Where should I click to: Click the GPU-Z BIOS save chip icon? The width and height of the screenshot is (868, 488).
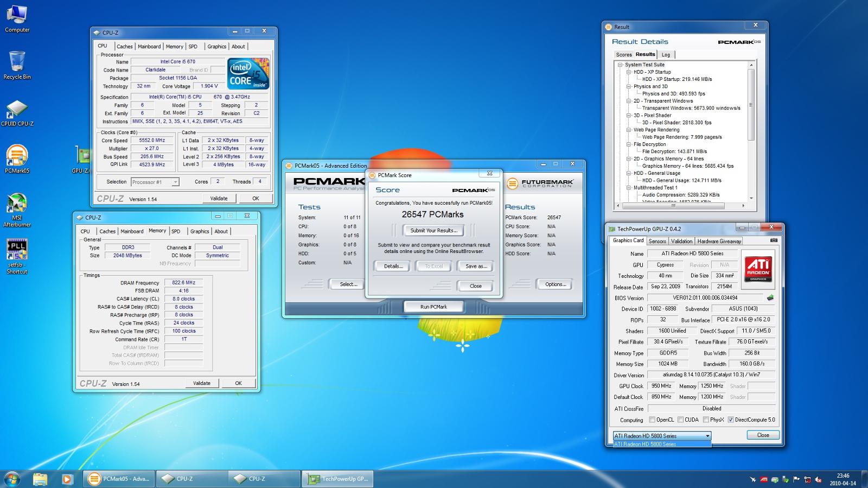coord(770,297)
